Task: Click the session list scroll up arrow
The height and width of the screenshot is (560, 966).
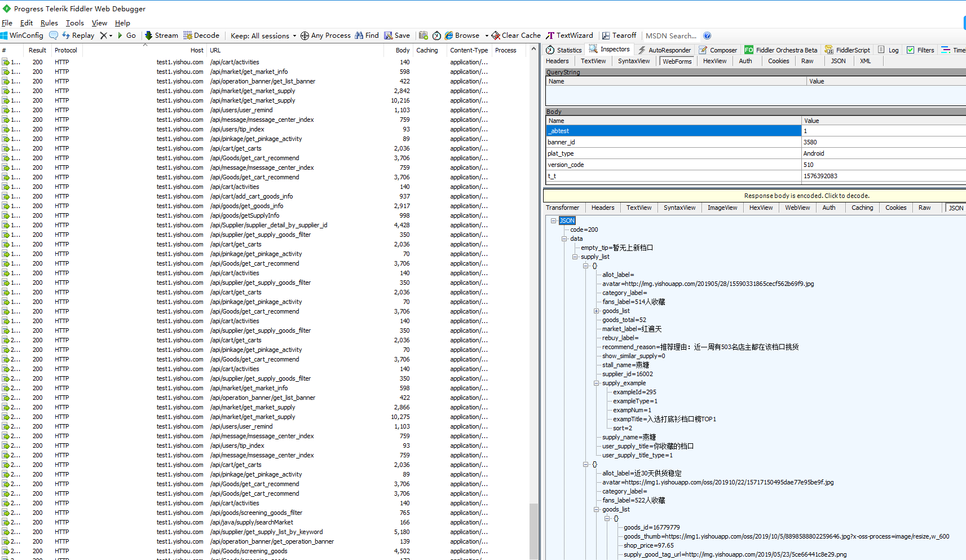Action: click(x=533, y=50)
